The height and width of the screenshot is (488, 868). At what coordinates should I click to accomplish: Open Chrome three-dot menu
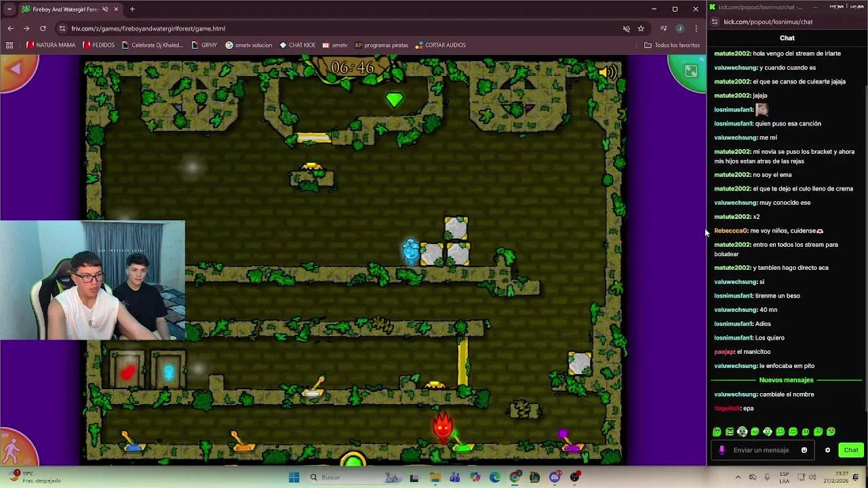click(696, 28)
